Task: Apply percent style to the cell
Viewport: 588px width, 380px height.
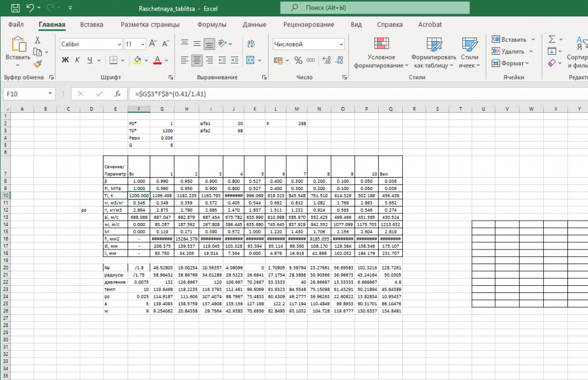Action: [298, 60]
